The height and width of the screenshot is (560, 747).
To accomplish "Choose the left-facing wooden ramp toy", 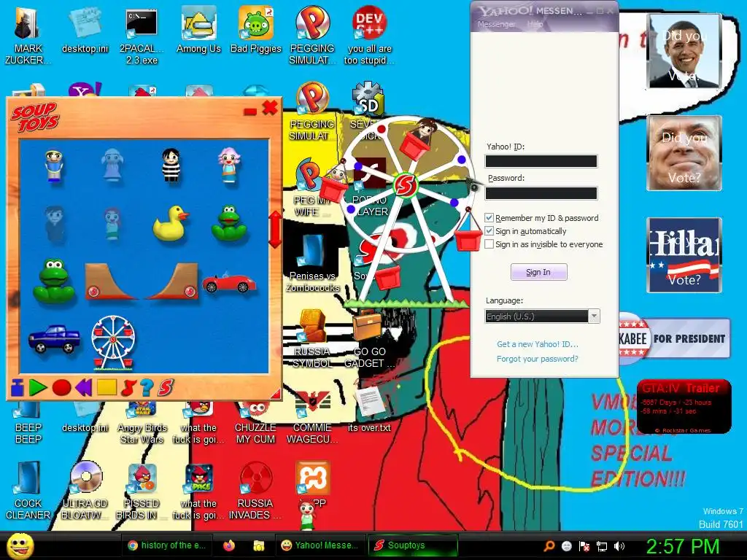I will point(111,282).
